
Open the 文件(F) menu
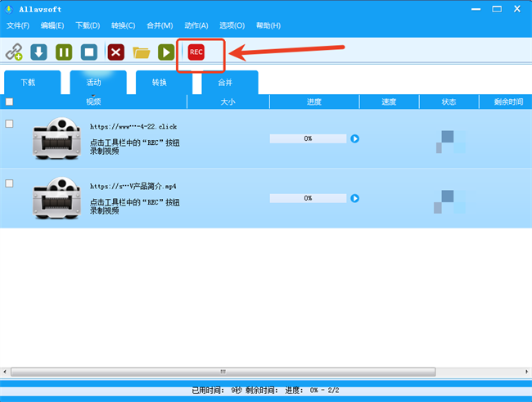click(x=18, y=26)
